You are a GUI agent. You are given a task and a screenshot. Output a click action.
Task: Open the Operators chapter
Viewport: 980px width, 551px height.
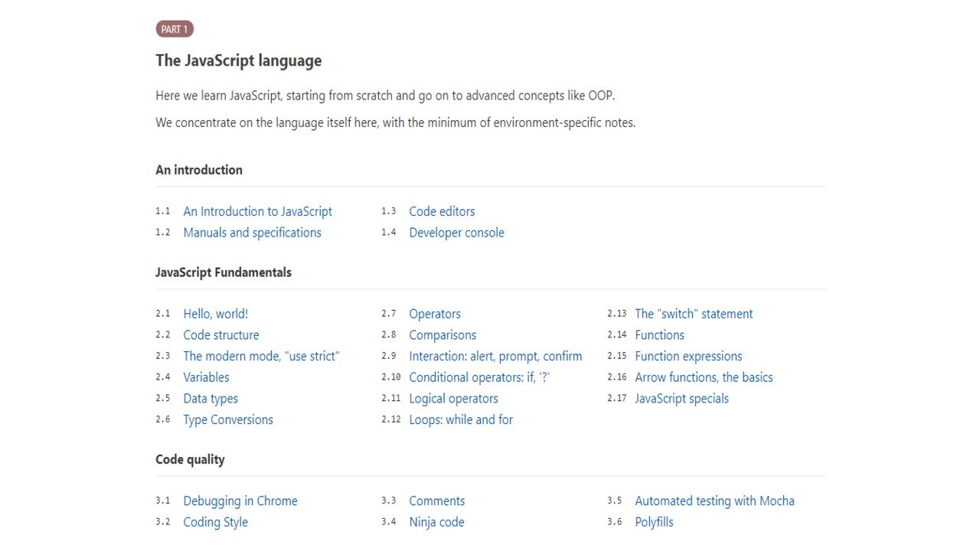(x=435, y=314)
